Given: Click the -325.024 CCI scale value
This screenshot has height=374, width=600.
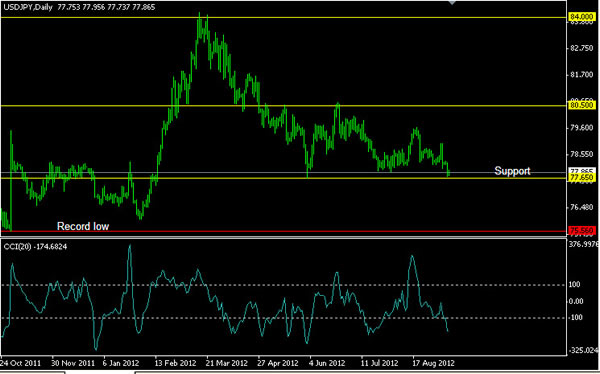Looking at the screenshot, I should point(584,350).
